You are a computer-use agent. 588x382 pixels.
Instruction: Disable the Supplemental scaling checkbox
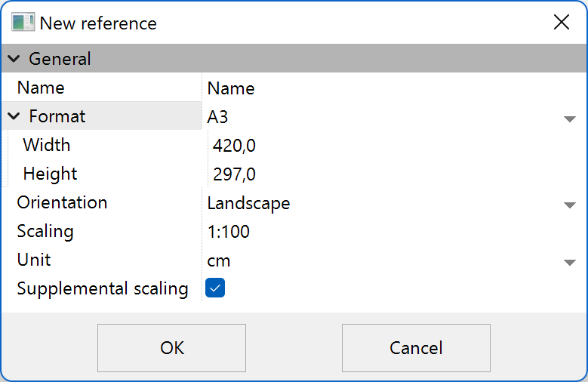click(x=215, y=288)
